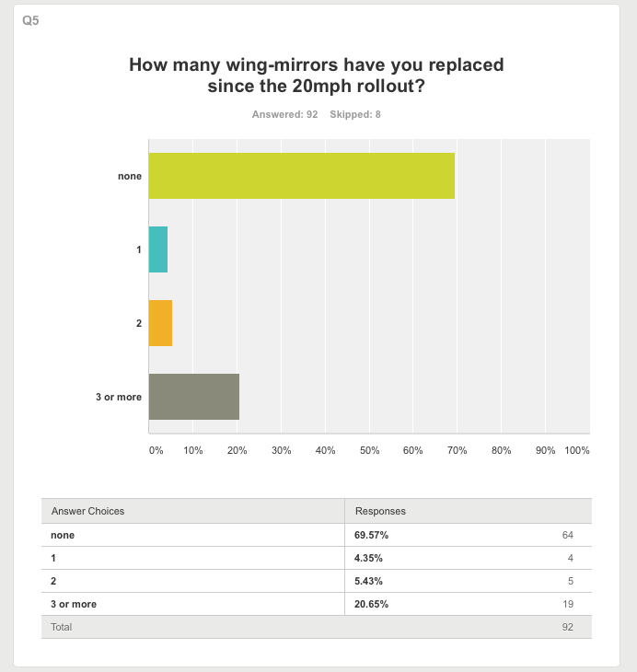The width and height of the screenshot is (637, 672).
Task: Click the 'Answered: 92' text
Action: point(284,114)
